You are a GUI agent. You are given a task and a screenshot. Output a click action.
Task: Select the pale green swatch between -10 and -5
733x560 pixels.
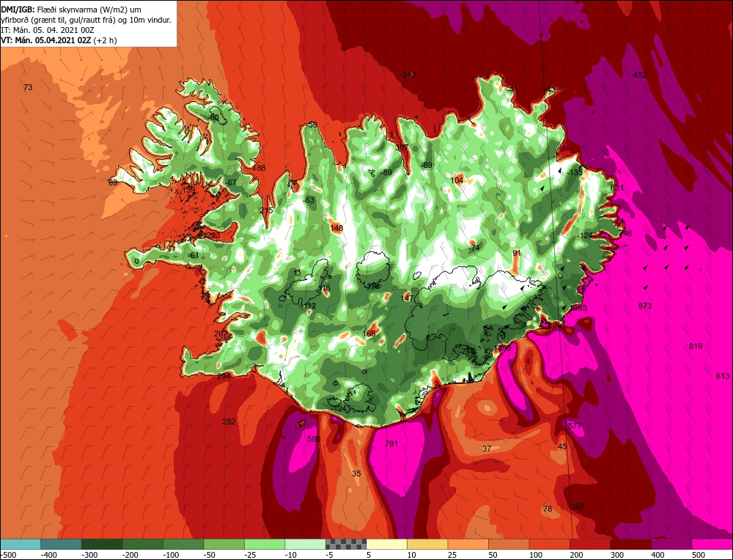pyautogui.click(x=305, y=544)
